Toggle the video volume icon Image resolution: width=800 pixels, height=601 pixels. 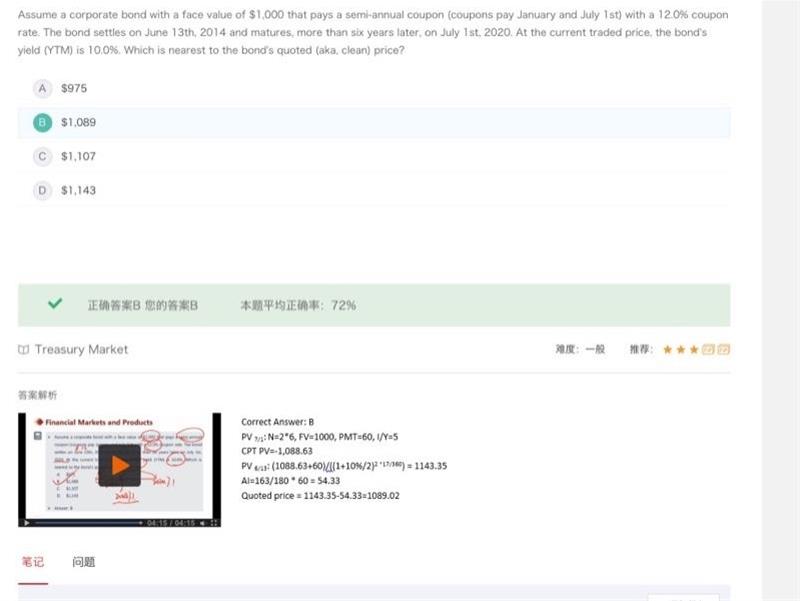coord(203,522)
